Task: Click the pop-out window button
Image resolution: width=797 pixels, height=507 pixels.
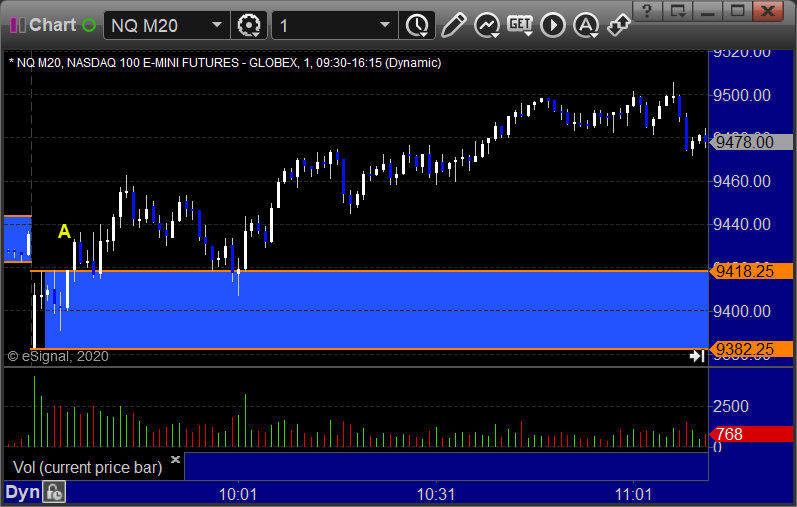Action: [x=678, y=10]
